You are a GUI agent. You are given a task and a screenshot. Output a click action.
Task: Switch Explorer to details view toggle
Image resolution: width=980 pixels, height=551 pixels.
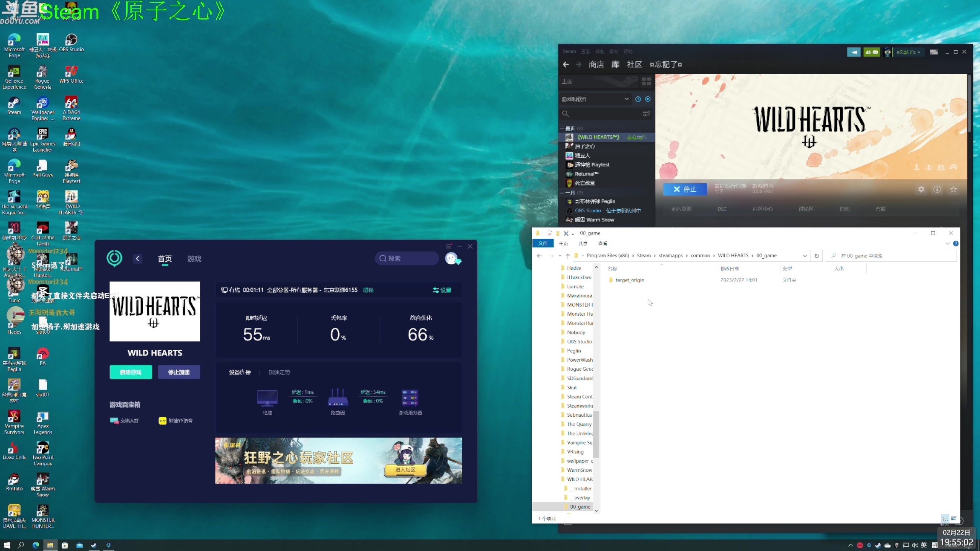[x=945, y=518]
